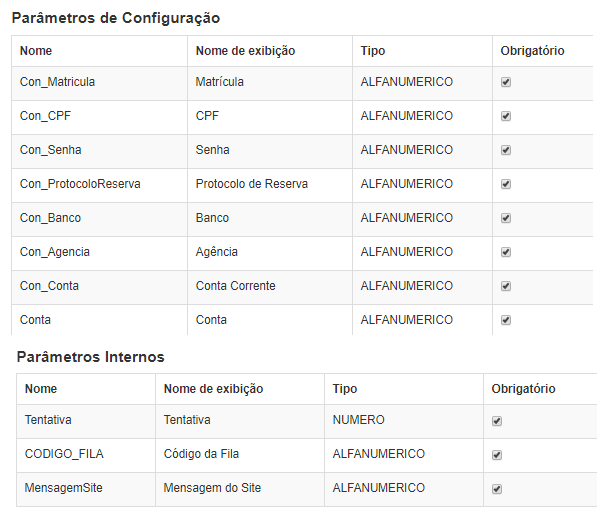Viewport: 610px width, 525px height.
Task: Select the Protocolo de Reserva display name cell
Action: click(x=270, y=185)
